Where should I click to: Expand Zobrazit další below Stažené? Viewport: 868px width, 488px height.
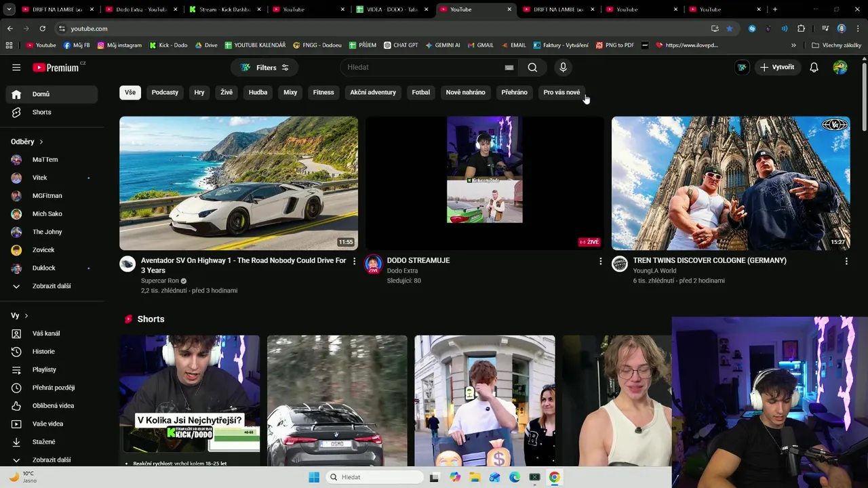point(52,460)
